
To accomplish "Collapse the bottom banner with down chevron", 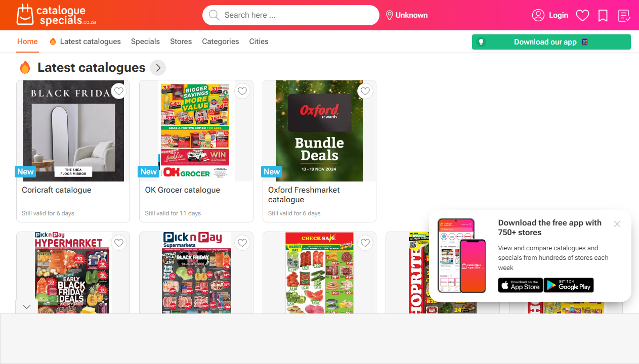I will coord(27,306).
